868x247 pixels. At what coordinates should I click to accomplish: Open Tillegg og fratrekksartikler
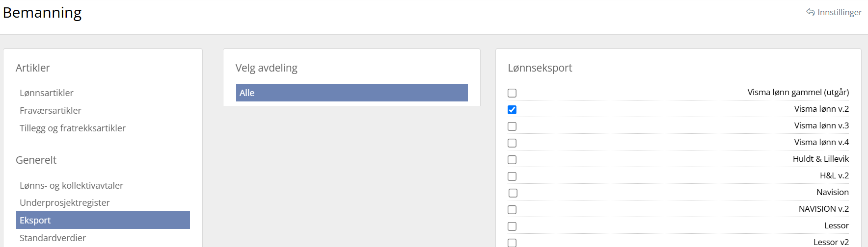[x=73, y=128]
